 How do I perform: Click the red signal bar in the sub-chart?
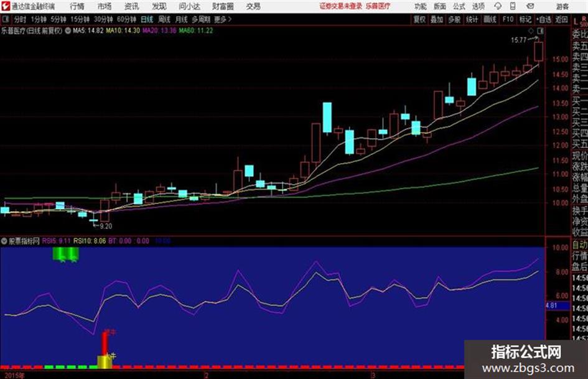tap(105, 344)
